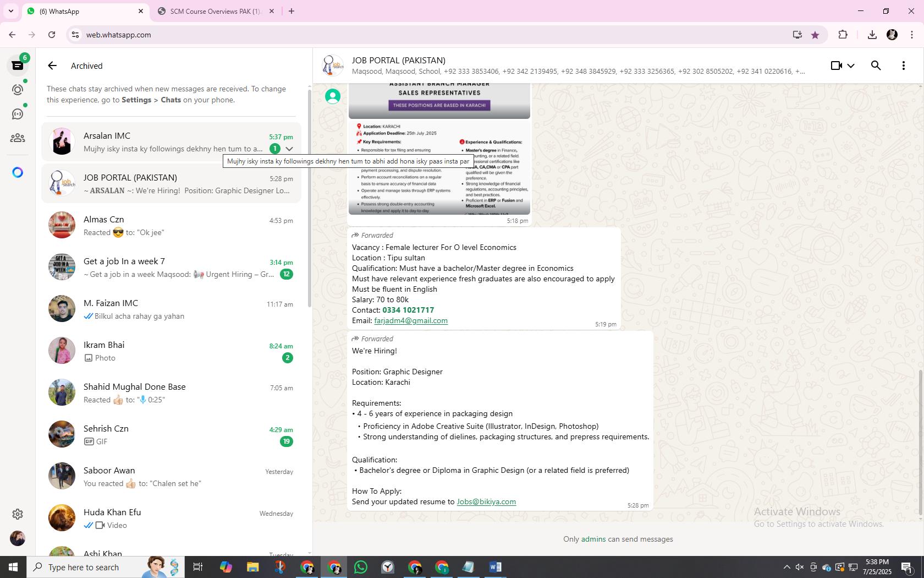Click phone number 0334 1021717
The height and width of the screenshot is (578, 924).
tap(408, 310)
